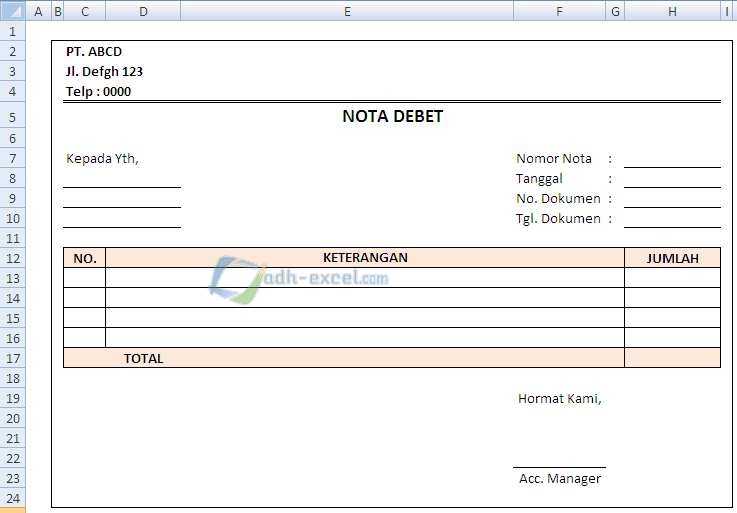Select row 24 header
The width and height of the screenshot is (737, 513).
coord(13,498)
